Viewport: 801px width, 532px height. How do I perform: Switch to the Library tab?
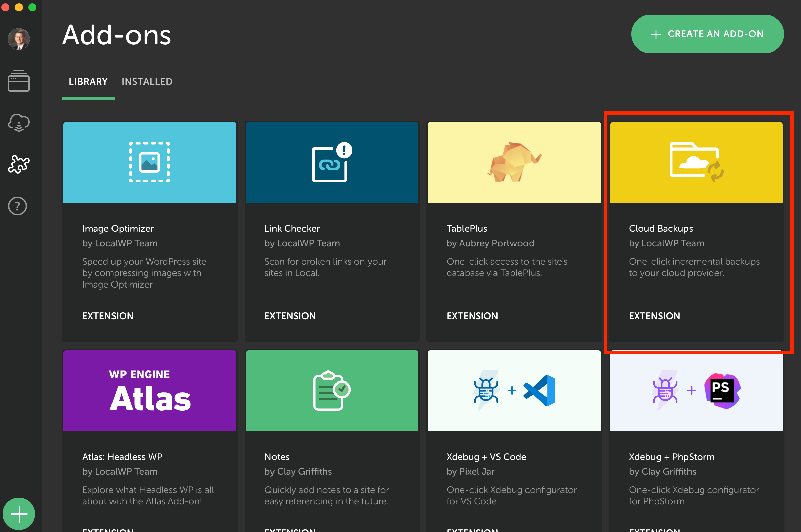(88, 82)
